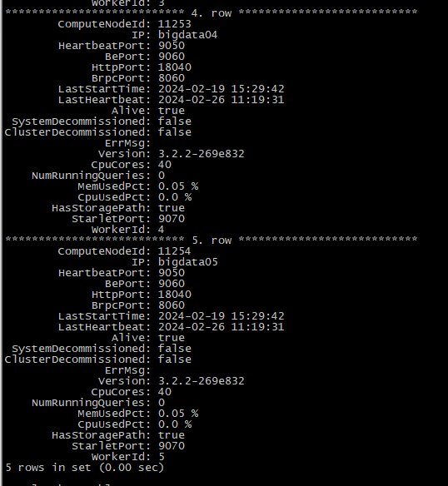Click row 4 CpuCores value 40
This screenshot has width=448, height=486.
(x=164, y=165)
